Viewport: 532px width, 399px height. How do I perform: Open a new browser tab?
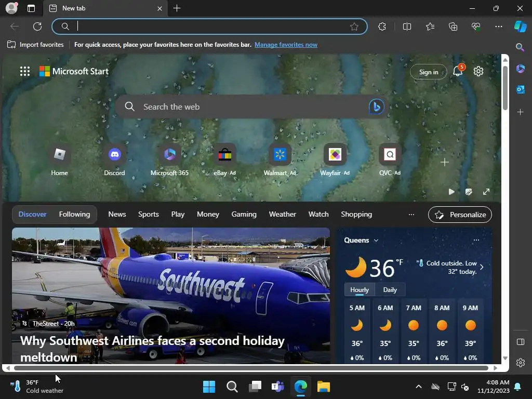(177, 8)
